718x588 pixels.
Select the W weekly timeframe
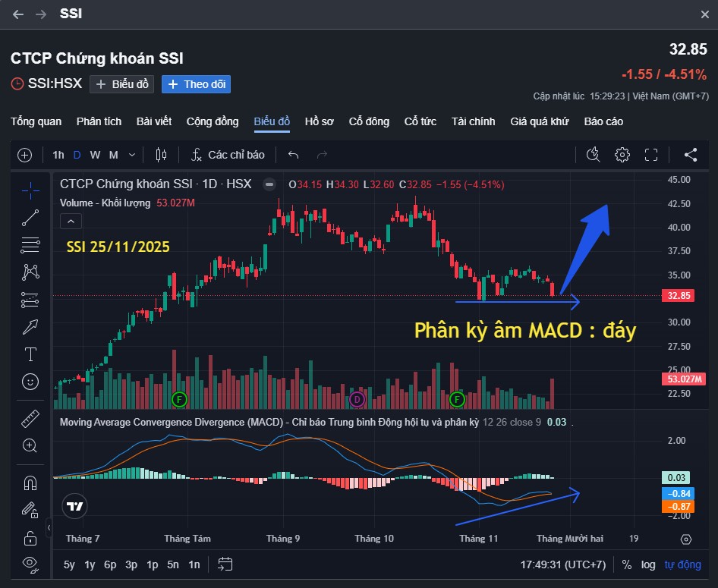tap(95, 155)
